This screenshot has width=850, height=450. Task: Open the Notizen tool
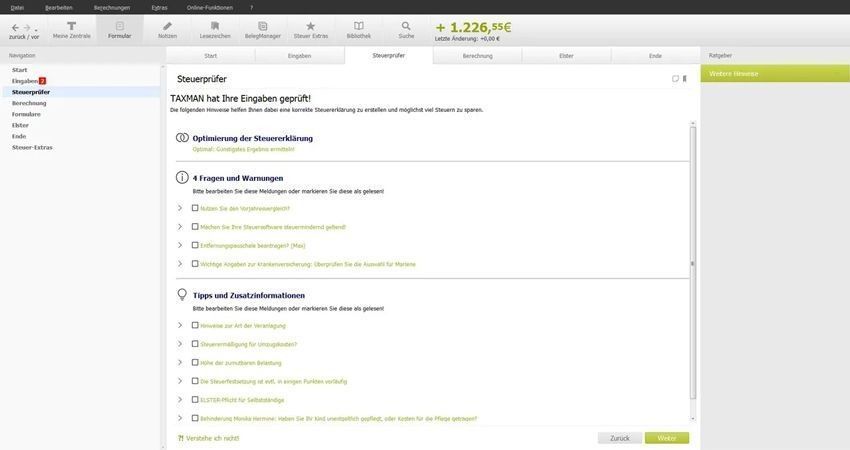[x=167, y=30]
